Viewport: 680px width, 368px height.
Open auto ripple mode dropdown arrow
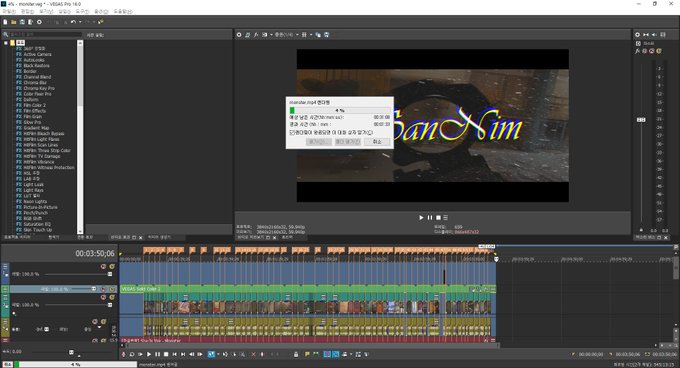pos(351,354)
